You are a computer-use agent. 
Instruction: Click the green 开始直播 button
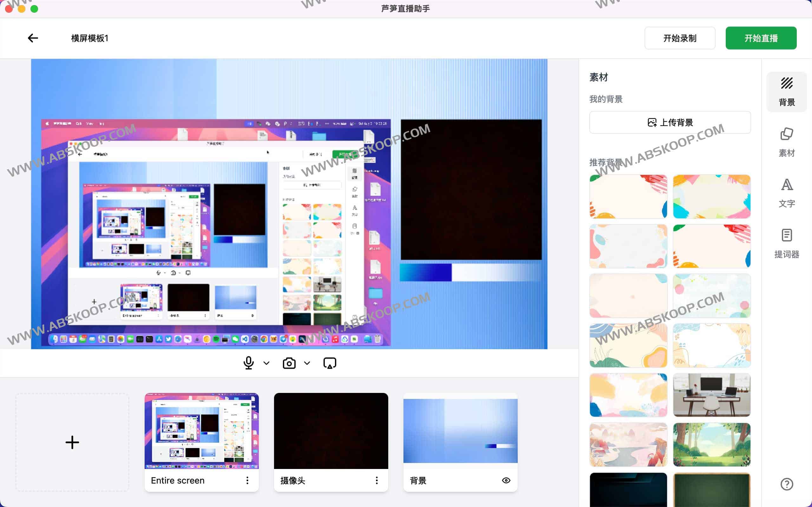761,38
